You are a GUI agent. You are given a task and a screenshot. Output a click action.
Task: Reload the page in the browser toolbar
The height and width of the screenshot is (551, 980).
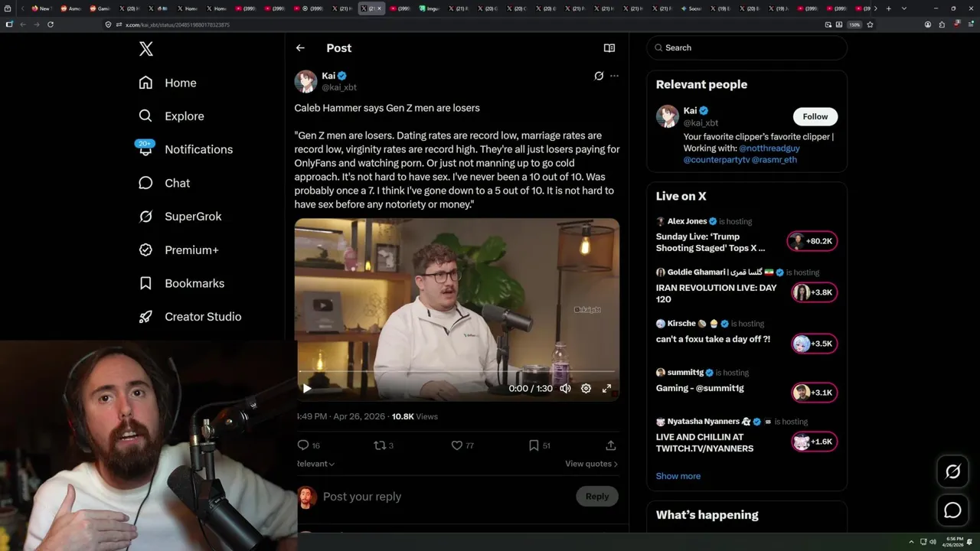(51, 24)
